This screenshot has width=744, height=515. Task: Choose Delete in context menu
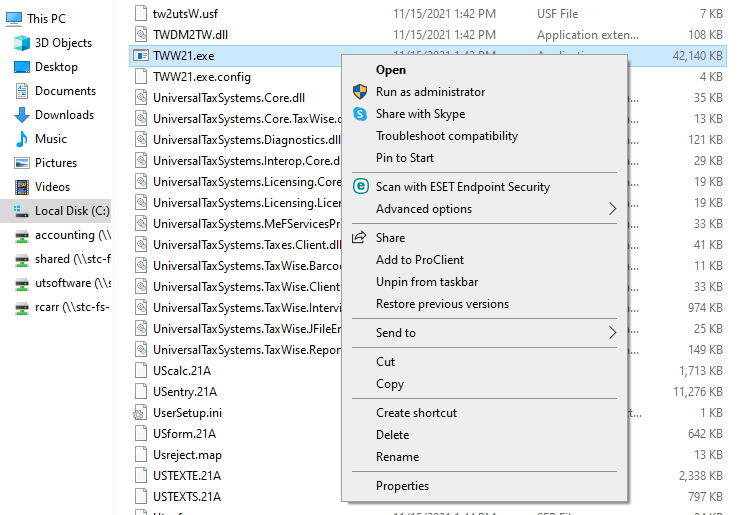click(x=392, y=435)
